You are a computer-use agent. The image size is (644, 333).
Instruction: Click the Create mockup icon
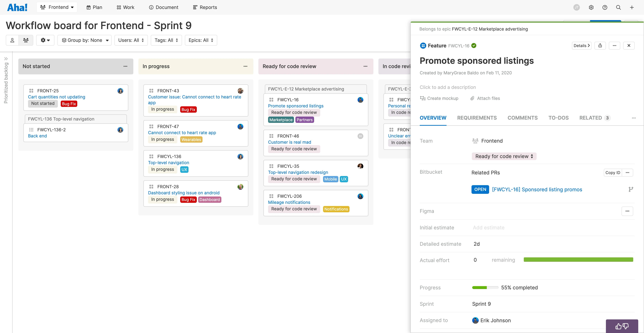click(423, 98)
